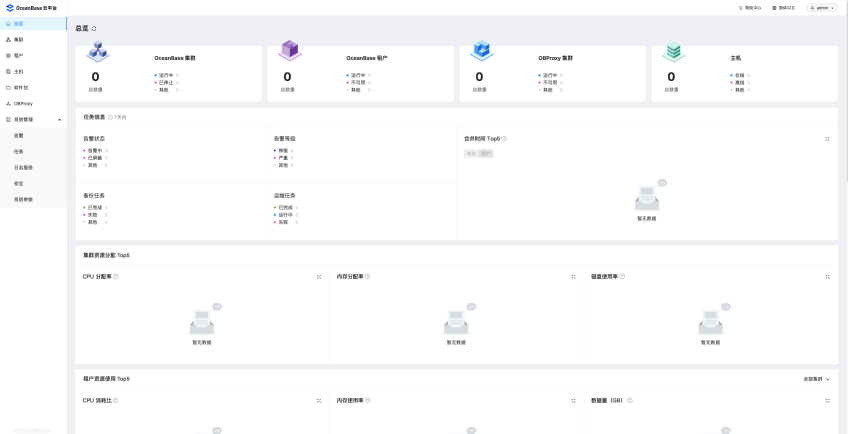Screen dimensions: 848x434
Task: Click the host icon beside 主机
Action: point(8,71)
